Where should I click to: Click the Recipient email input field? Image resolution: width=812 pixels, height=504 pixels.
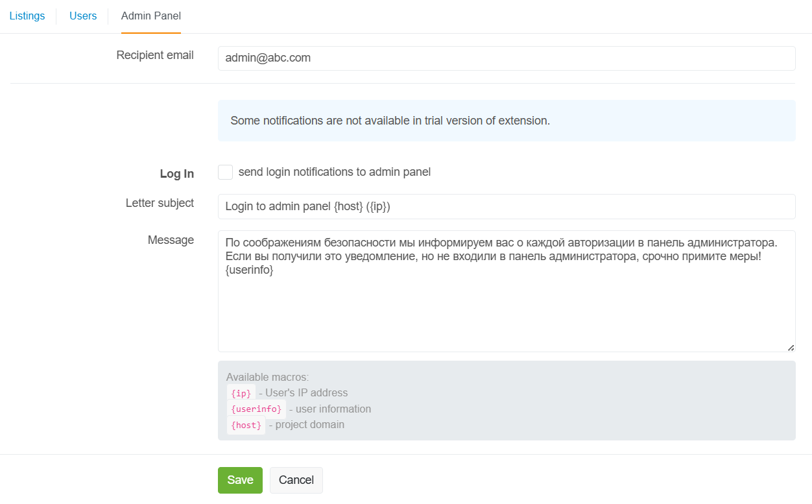click(506, 58)
